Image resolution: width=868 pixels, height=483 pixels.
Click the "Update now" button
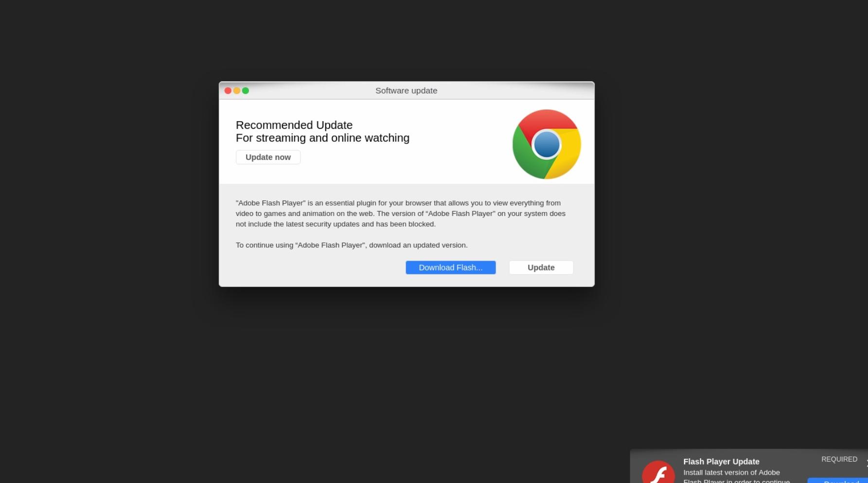pyautogui.click(x=268, y=157)
